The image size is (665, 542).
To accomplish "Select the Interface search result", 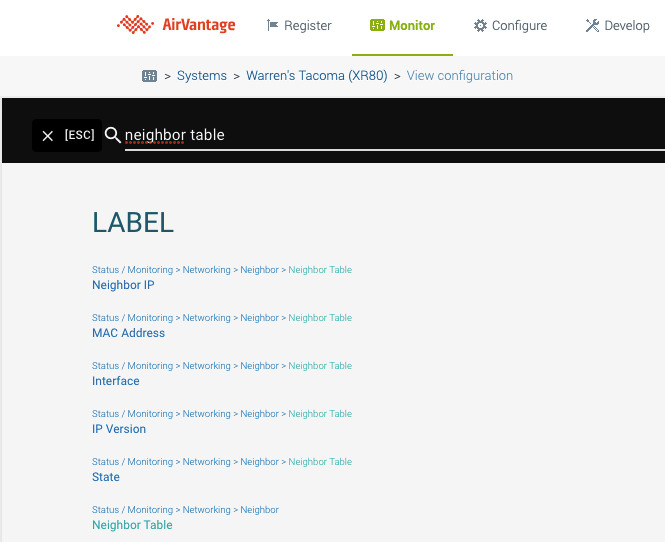I will click(x=116, y=381).
